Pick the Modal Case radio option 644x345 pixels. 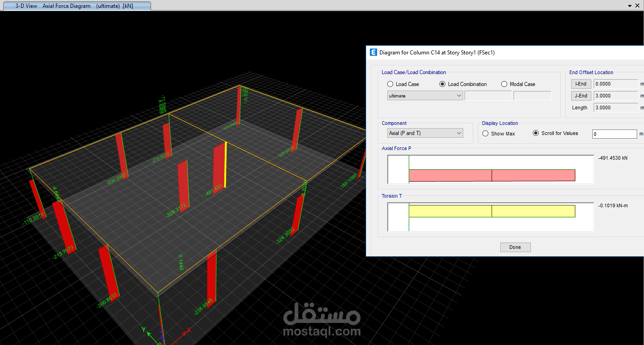[504, 84]
